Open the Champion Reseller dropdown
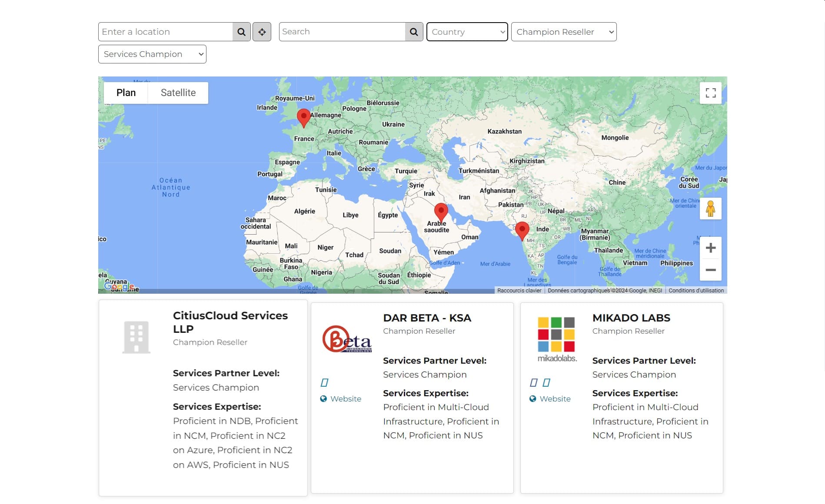This screenshot has height=504, width=825. coord(564,32)
